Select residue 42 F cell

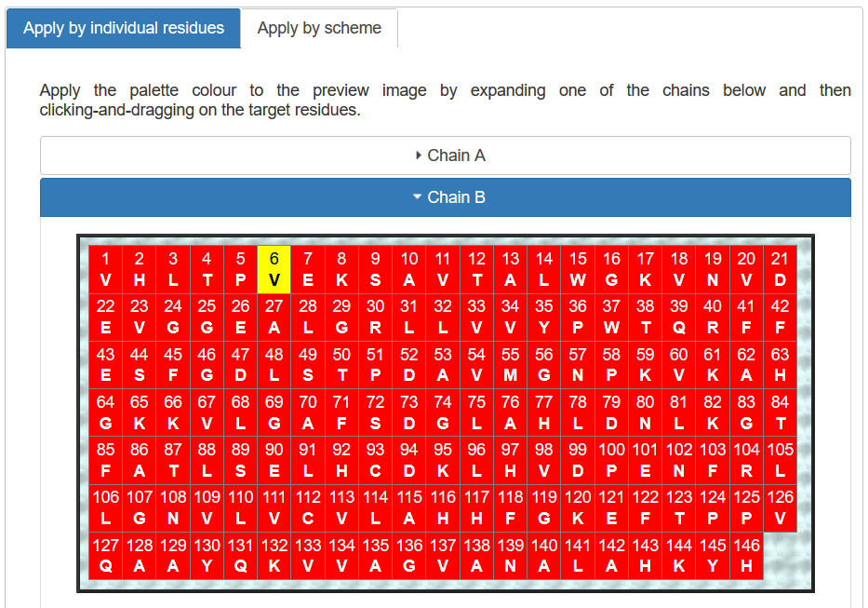(x=780, y=317)
